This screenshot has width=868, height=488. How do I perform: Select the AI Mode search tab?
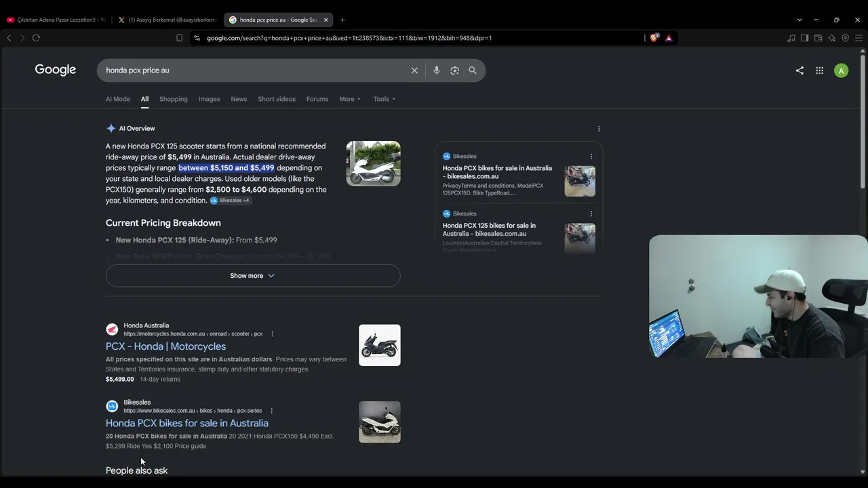point(118,99)
